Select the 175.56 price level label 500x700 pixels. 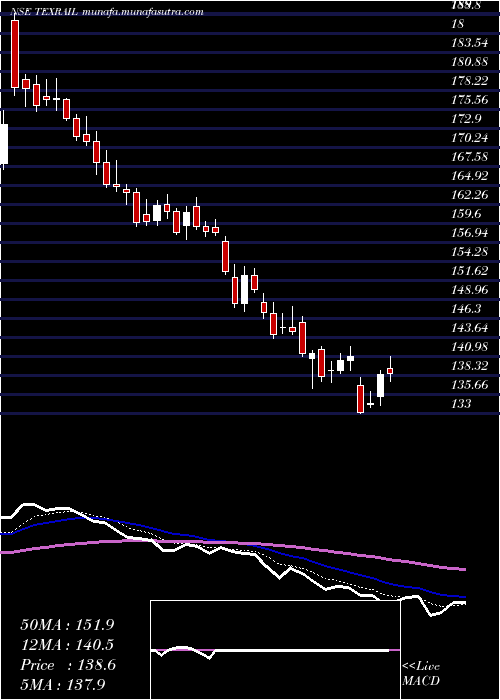point(470,100)
